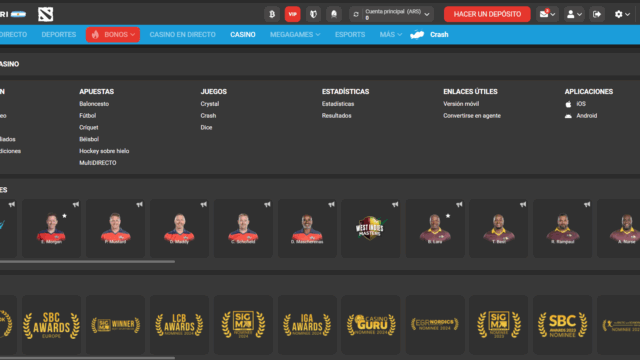Viewport: 640px width, 360px height.
Task: Click megaphone icon on B. Lara card
Action: [x=459, y=204]
